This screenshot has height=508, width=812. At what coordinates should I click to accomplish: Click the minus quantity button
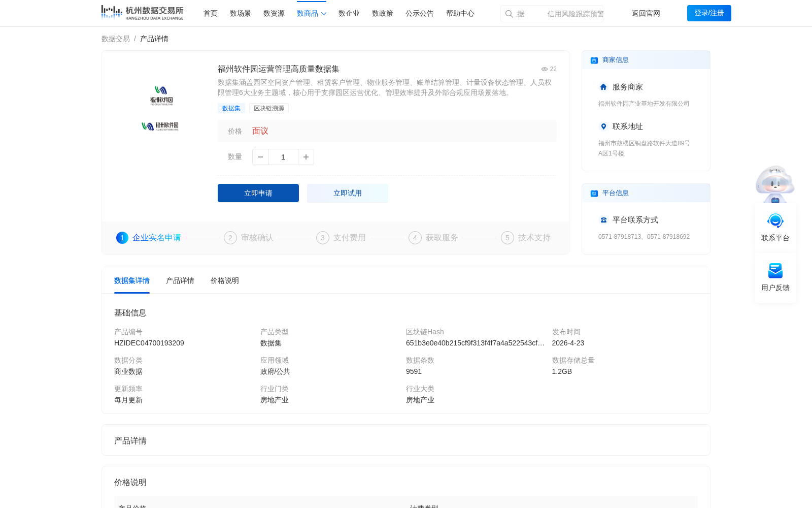(x=260, y=157)
